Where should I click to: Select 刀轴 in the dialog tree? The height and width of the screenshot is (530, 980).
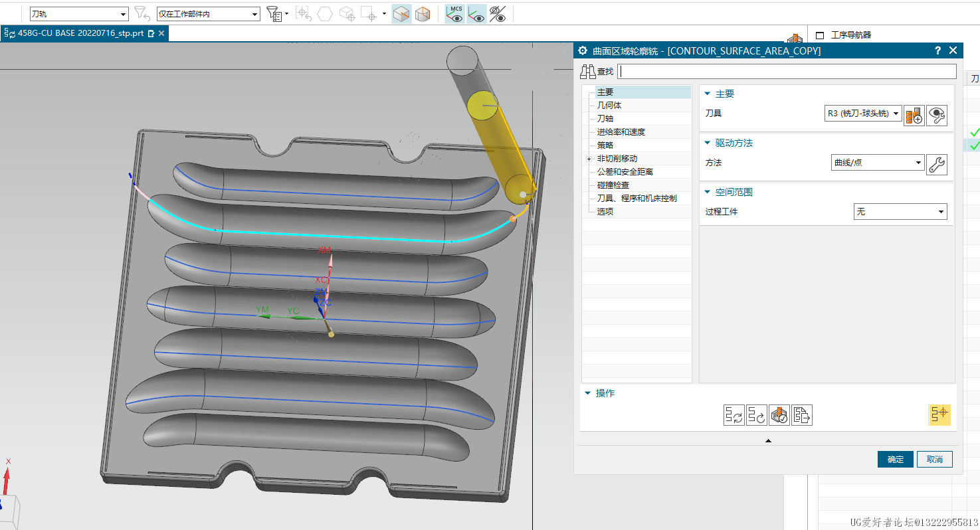[605, 119]
